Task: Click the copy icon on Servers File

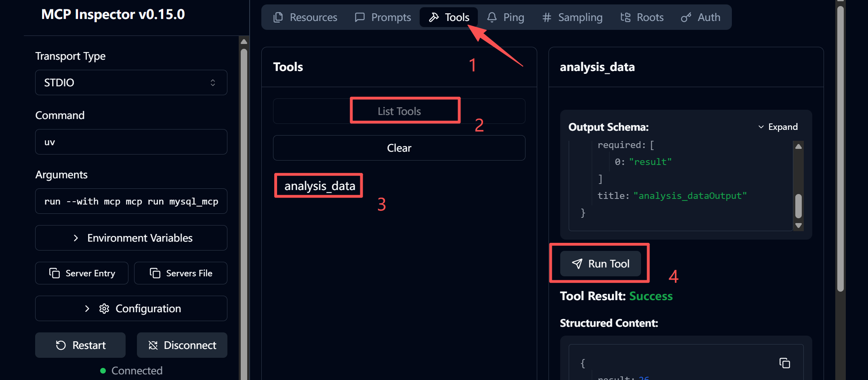Action: [x=155, y=273]
